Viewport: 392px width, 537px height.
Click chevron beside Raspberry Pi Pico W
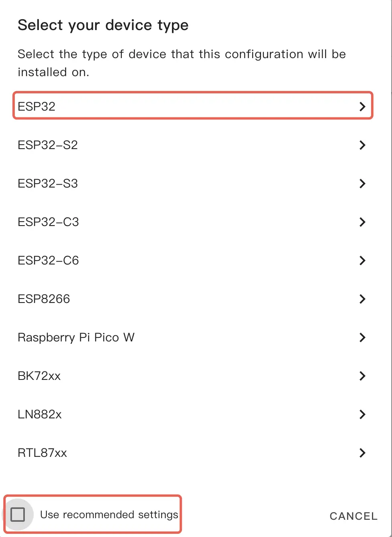[362, 337]
